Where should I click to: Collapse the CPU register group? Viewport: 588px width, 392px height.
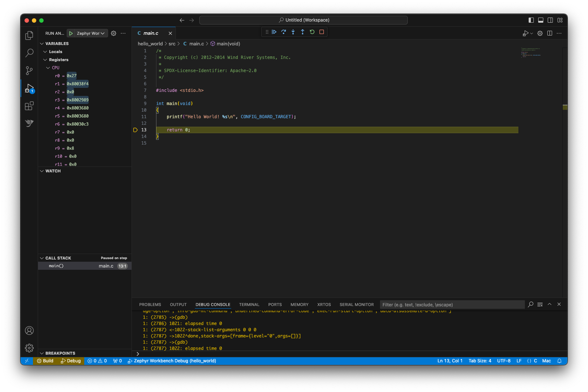(x=48, y=67)
